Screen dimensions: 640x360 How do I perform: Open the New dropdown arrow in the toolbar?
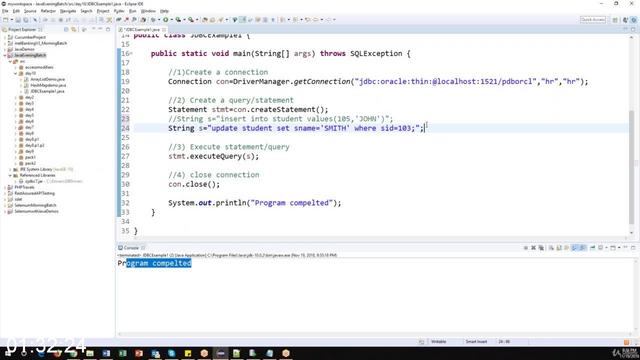coord(11,20)
